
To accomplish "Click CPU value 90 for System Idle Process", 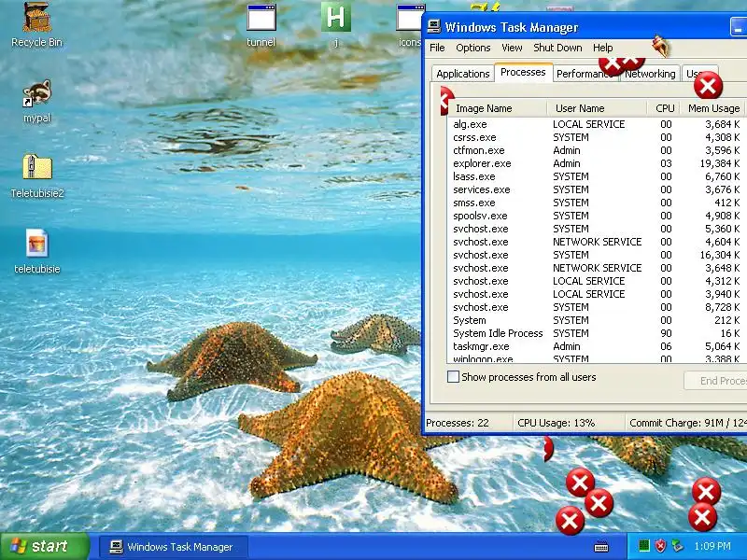I will (x=666, y=333).
